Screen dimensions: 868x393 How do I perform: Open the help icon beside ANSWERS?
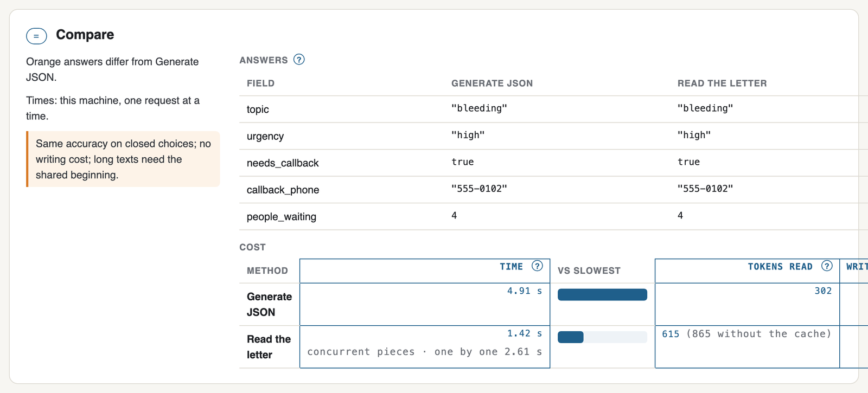click(x=299, y=60)
